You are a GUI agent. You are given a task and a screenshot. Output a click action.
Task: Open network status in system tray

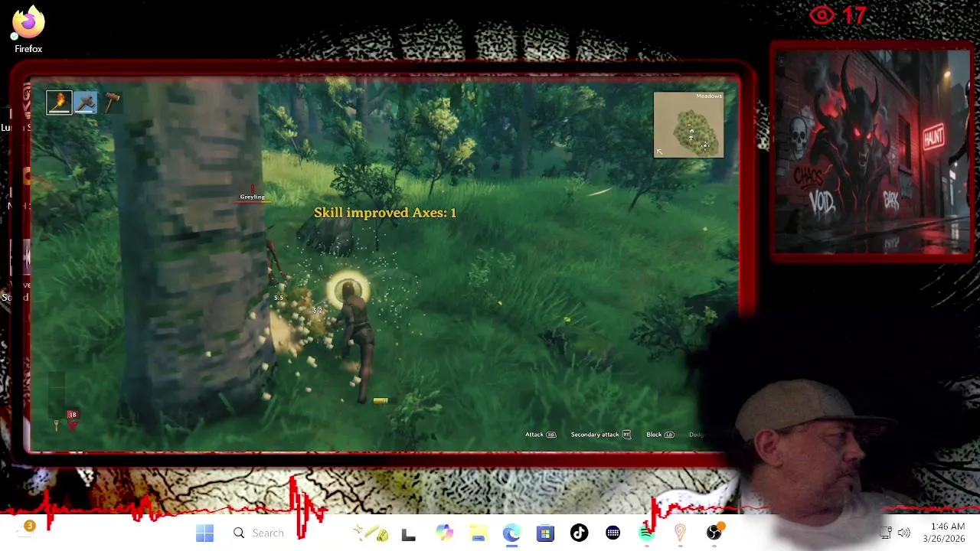pos(886,533)
